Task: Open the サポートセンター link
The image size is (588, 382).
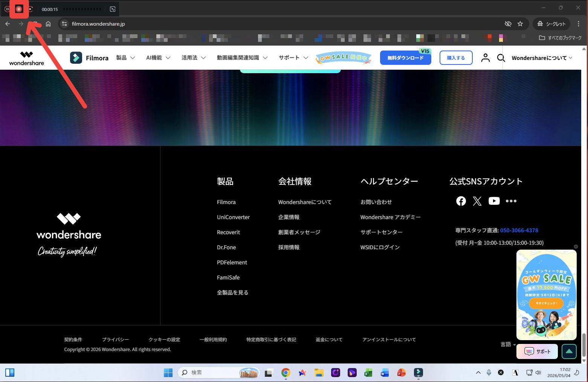Action: (381, 232)
